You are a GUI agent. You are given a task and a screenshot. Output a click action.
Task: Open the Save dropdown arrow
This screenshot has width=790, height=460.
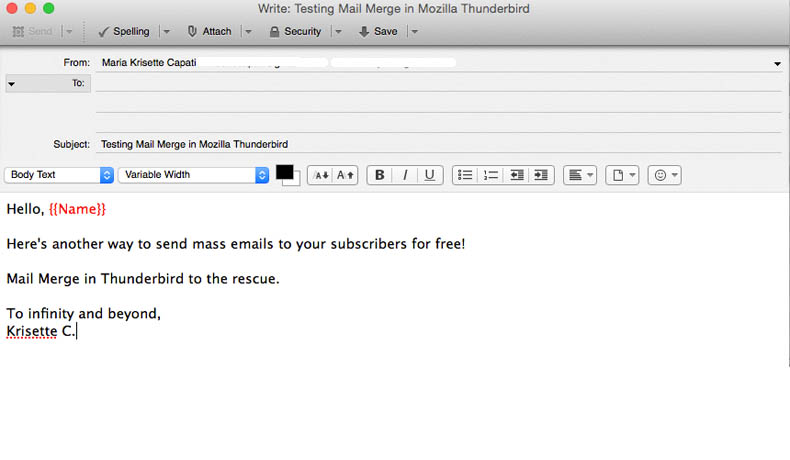coord(415,31)
